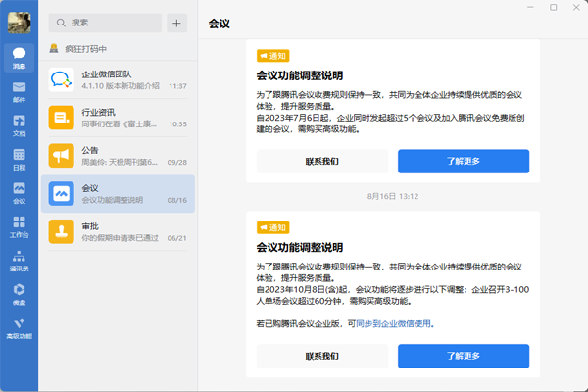The image size is (588, 392).
Task: Click the 会议 title in the header
Action: (x=219, y=24)
